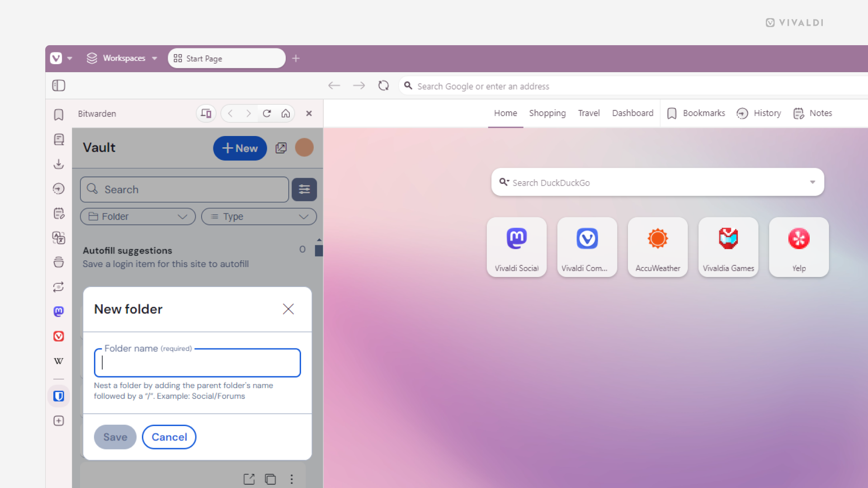Open the Mastodon web panel icon
Image resolution: width=868 pixels, height=488 pixels.
coord(59,311)
